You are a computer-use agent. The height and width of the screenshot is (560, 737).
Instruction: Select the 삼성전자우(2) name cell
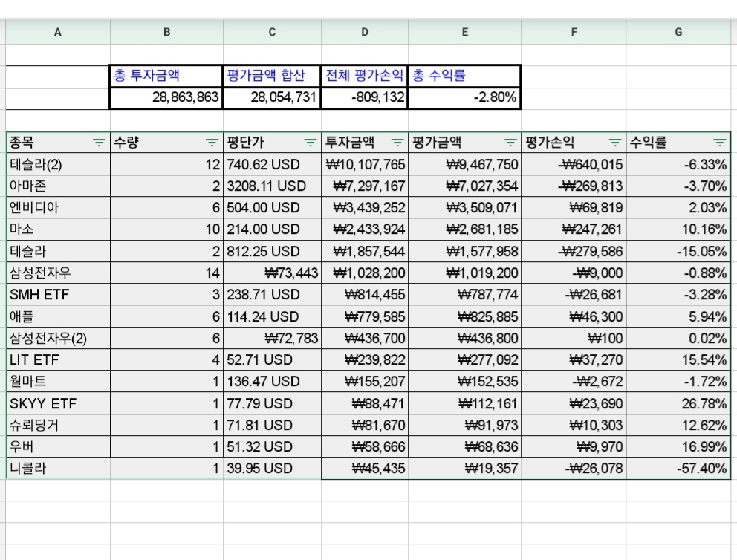pyautogui.click(x=58, y=338)
